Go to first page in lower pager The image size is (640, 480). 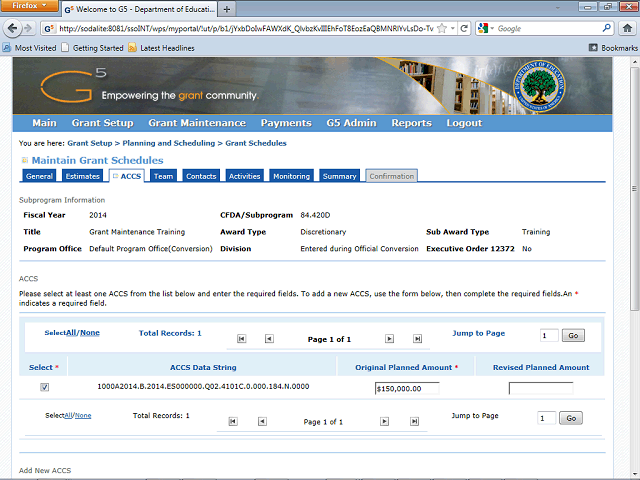tap(233, 421)
